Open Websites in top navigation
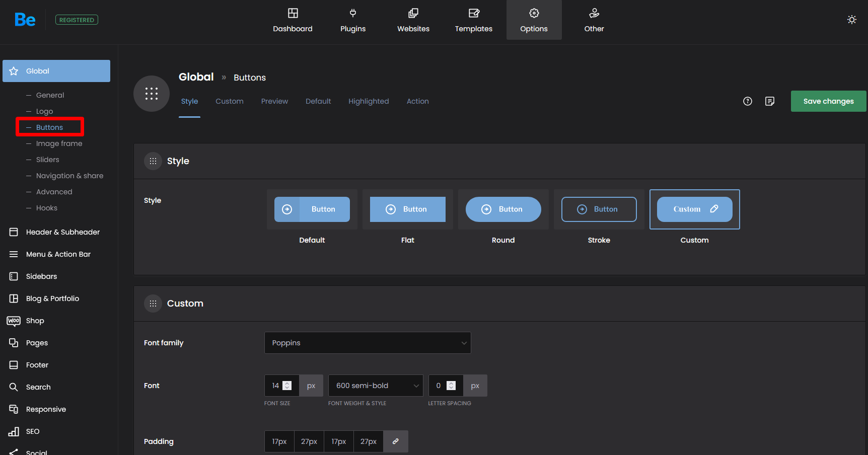This screenshot has height=455, width=868. pos(413,20)
